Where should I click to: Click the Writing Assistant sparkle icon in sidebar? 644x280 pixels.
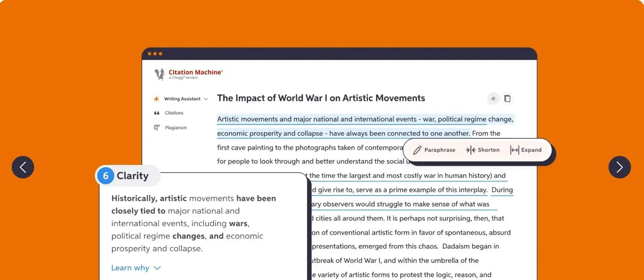[x=157, y=99]
